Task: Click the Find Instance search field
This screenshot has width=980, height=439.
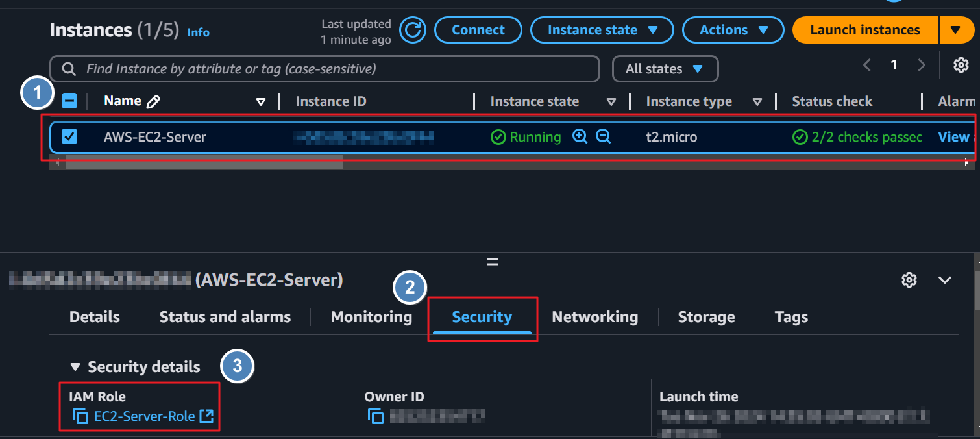Action: (x=325, y=69)
